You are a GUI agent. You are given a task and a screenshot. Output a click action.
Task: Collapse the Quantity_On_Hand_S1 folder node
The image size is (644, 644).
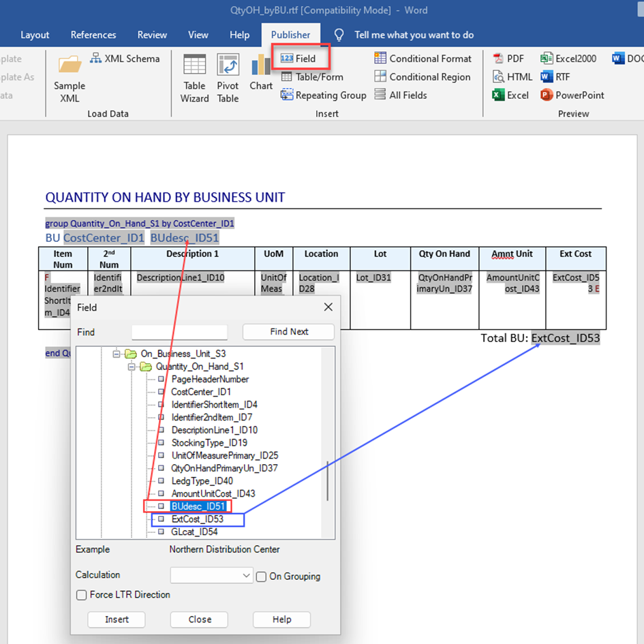(x=132, y=367)
